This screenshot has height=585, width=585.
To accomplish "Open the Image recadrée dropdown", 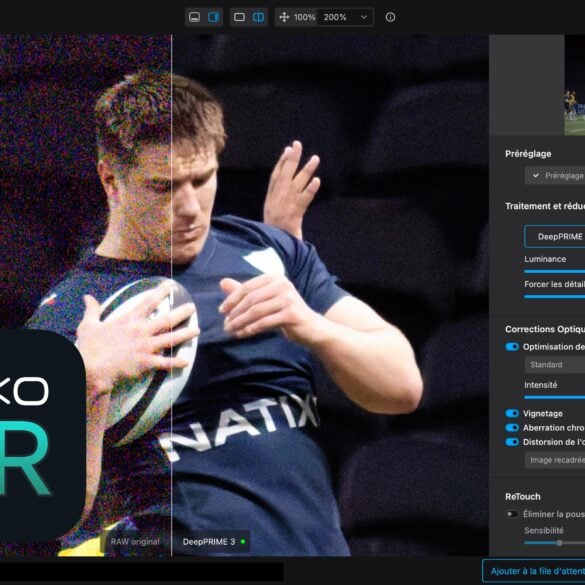I will click(554, 460).
